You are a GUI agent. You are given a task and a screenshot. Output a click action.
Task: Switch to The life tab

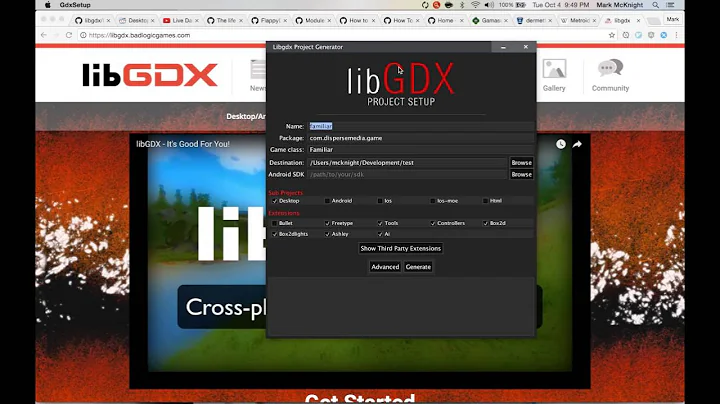[223, 21]
